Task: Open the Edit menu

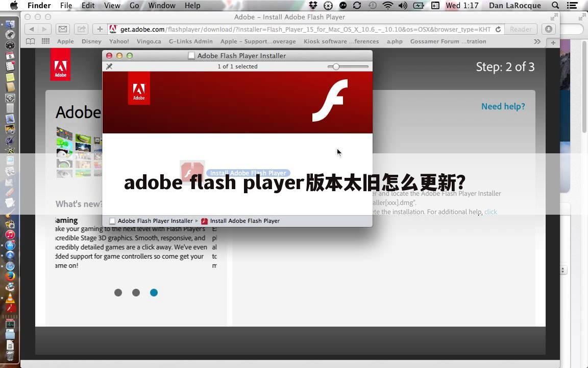Action: [x=88, y=6]
